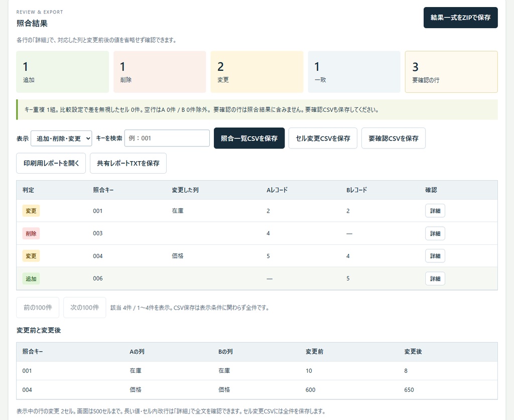The image size is (514, 420).
Task: Select the 追加 summary card
Action: pos(63,72)
